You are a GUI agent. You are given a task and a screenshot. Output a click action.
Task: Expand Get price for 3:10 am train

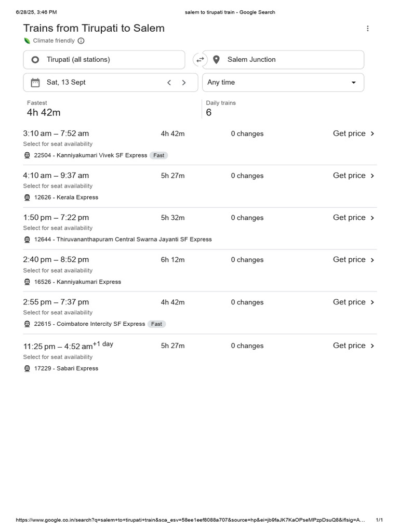353,134
